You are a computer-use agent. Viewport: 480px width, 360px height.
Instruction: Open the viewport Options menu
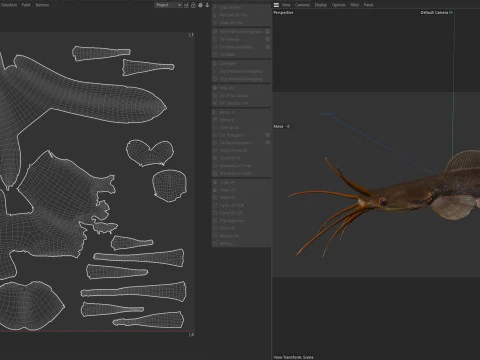pyautogui.click(x=338, y=5)
